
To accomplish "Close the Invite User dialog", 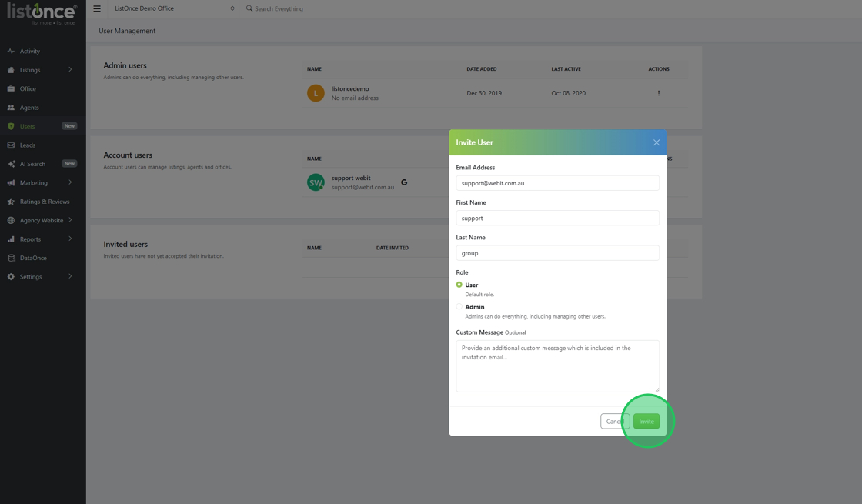I will tap(657, 142).
